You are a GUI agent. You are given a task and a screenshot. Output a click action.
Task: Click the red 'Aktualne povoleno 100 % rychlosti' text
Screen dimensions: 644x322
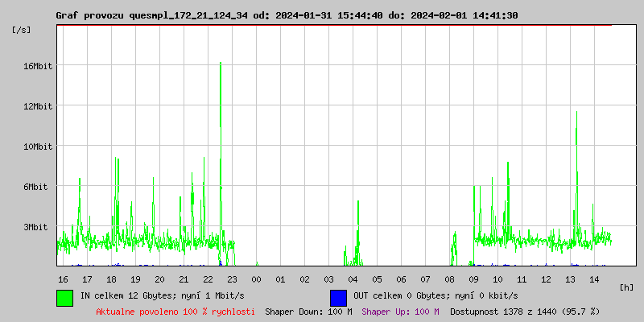(175, 312)
